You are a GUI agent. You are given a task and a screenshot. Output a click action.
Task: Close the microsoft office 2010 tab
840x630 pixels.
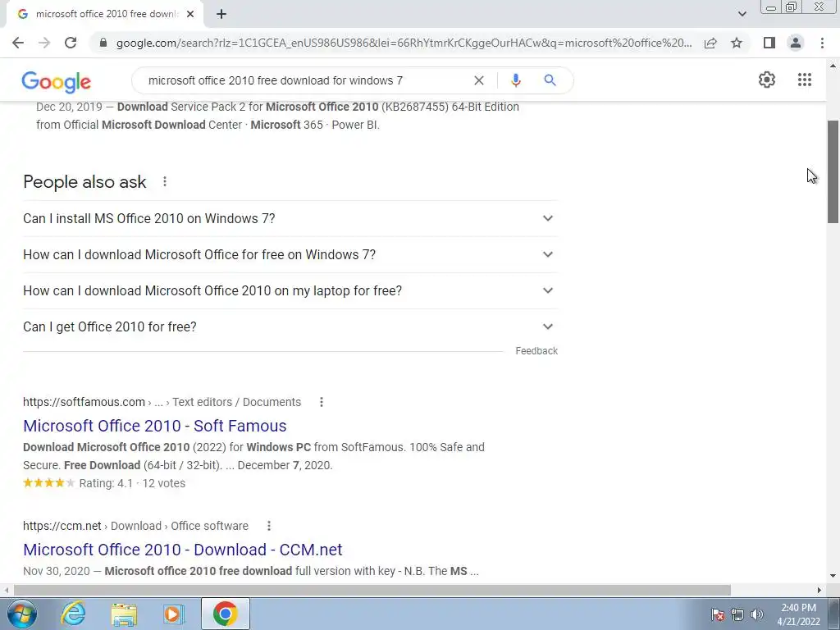click(x=190, y=15)
